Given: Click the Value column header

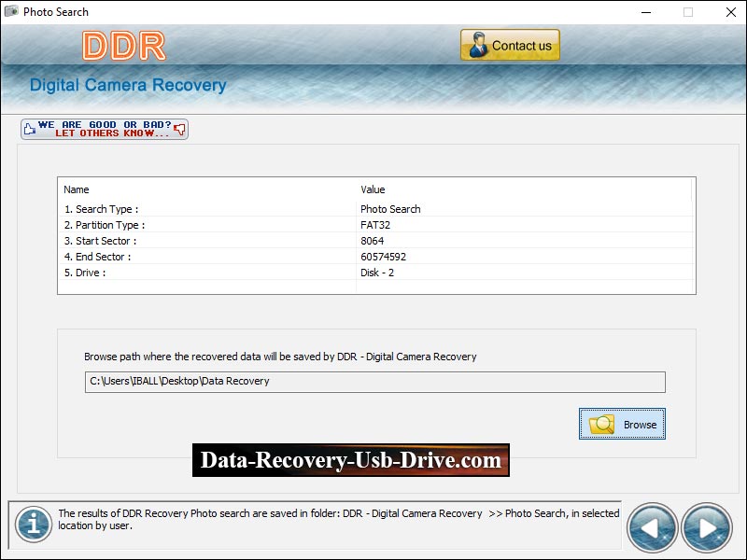Looking at the screenshot, I should coord(373,189).
